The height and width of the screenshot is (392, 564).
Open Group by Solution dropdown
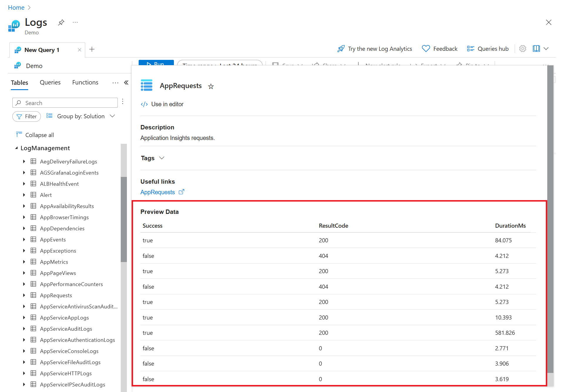[x=81, y=116]
